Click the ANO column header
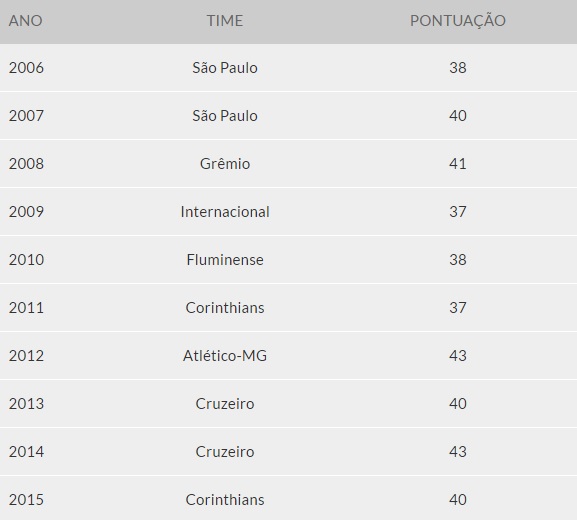Viewport: 577px width, 520px height. [x=25, y=21]
